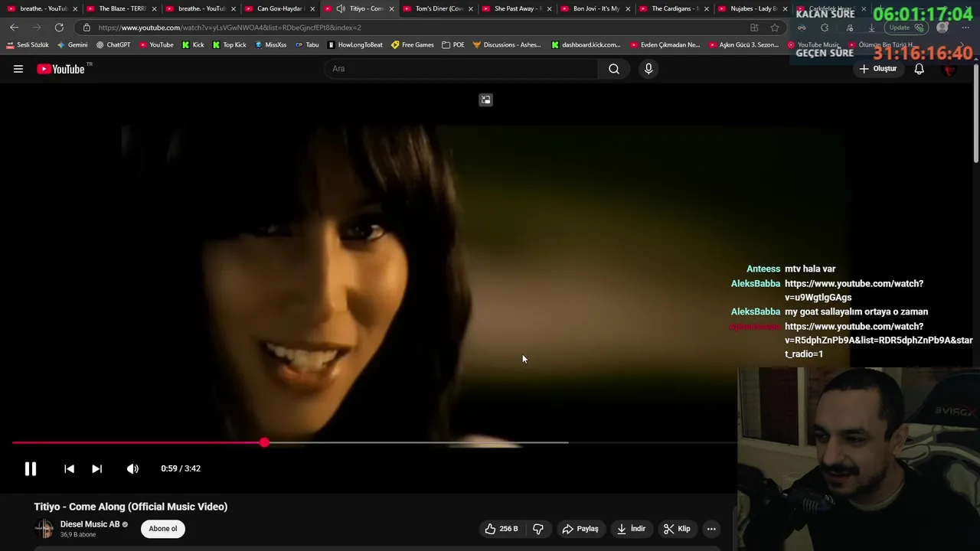Image resolution: width=980 pixels, height=551 pixels.
Task: Close the Tom's Diner tab
Action: pyautogui.click(x=470, y=8)
